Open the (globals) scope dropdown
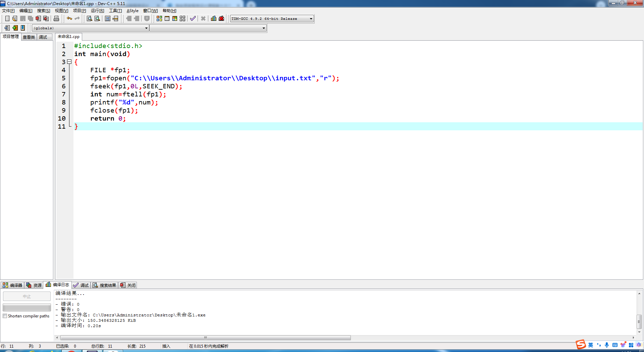This screenshot has width=644, height=352. pos(91,28)
